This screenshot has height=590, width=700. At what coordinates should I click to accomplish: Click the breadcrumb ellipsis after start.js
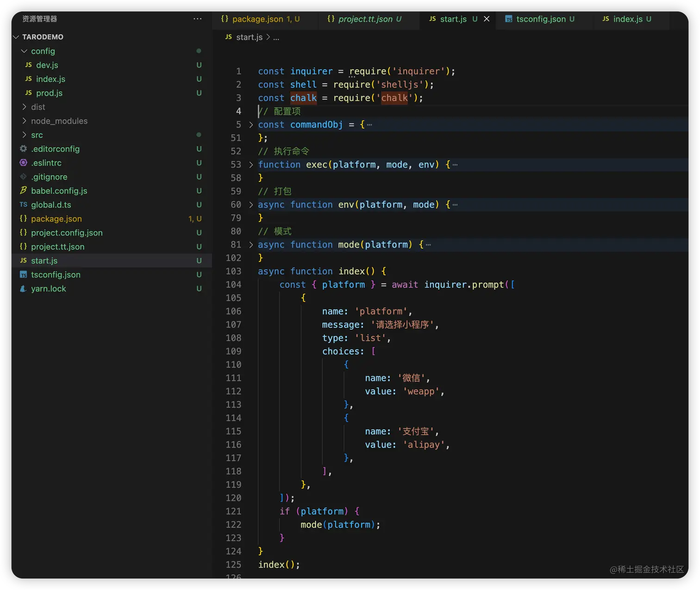[x=276, y=37]
